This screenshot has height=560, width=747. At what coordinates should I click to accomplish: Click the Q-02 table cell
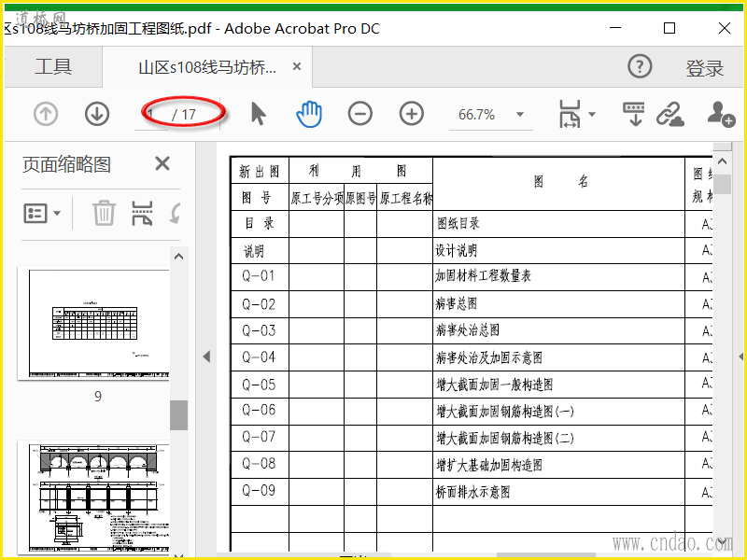coord(260,304)
